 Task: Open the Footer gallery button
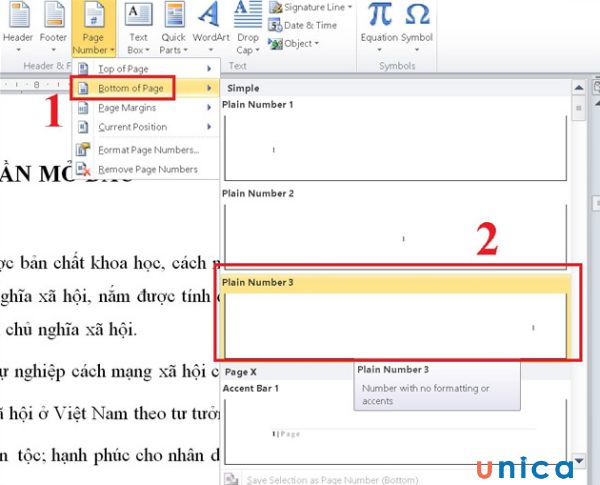tap(53, 27)
